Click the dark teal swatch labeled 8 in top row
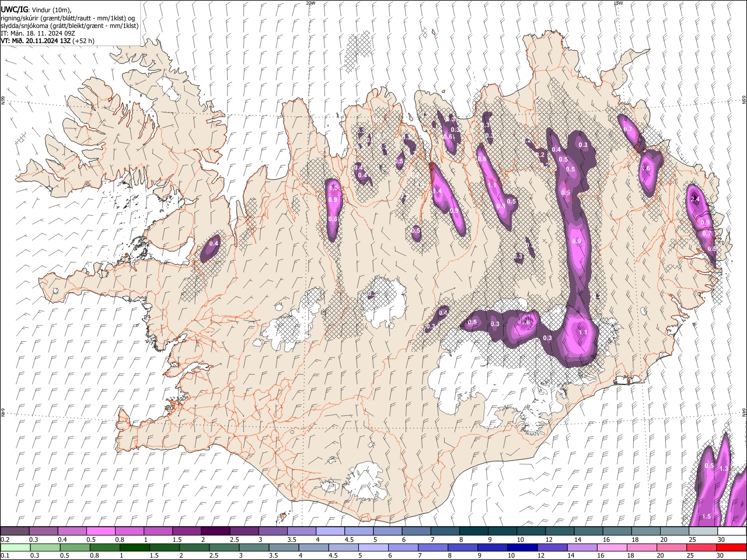The height and width of the screenshot is (560, 747). tap(474, 531)
